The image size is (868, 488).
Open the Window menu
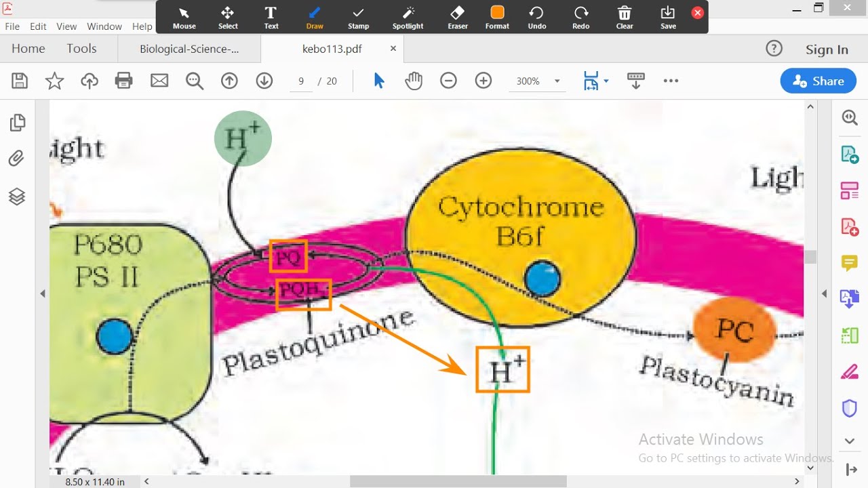104,26
